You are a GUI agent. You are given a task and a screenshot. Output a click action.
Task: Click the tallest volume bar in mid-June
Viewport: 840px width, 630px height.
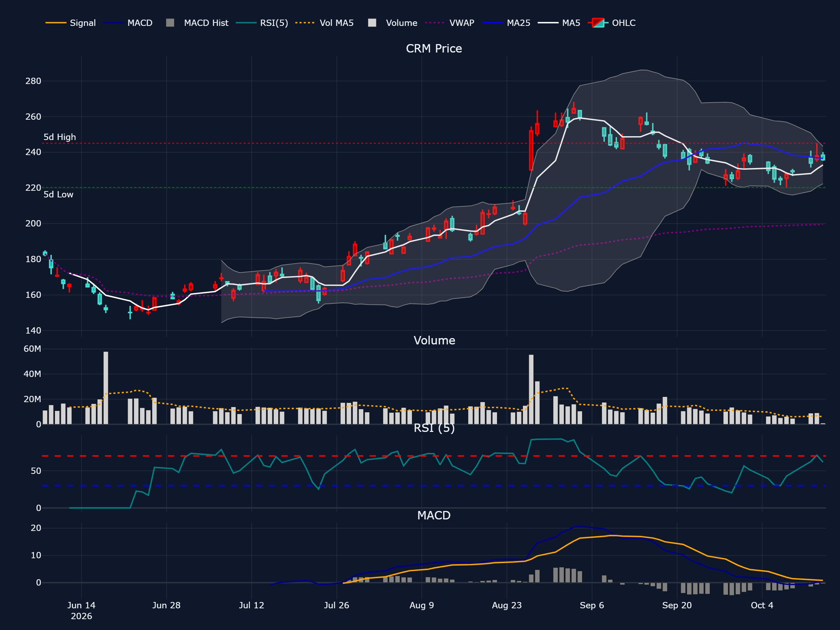106,388
